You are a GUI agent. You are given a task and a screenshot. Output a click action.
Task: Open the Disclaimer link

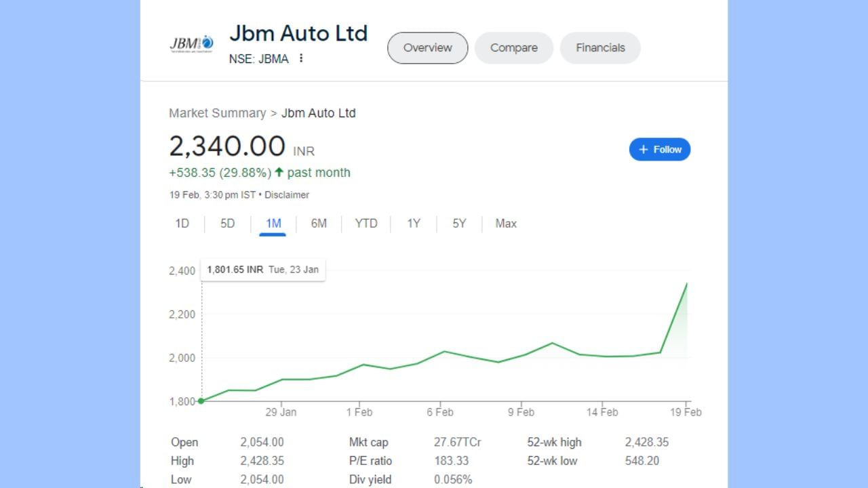286,195
